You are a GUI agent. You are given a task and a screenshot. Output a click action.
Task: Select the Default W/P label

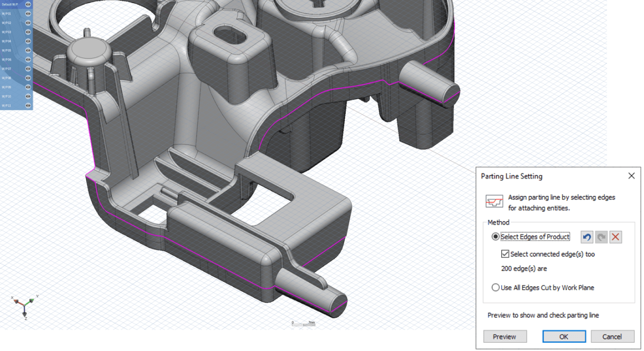point(9,4)
